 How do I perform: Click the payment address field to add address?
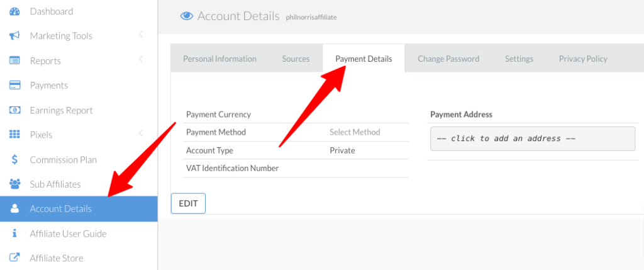click(532, 138)
